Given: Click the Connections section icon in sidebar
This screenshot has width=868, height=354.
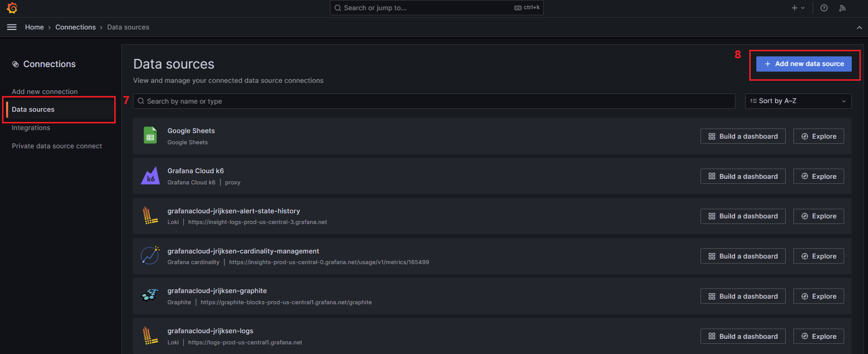Looking at the screenshot, I should click(x=16, y=65).
